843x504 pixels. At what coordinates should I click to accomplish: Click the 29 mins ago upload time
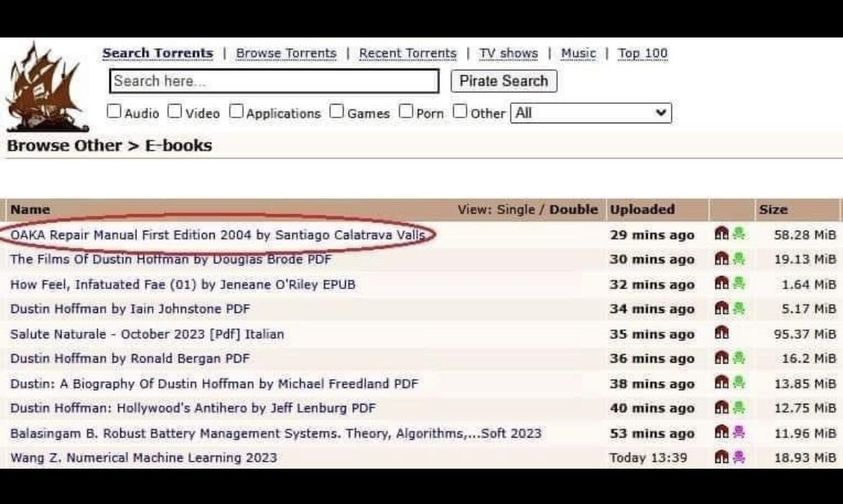(x=652, y=235)
